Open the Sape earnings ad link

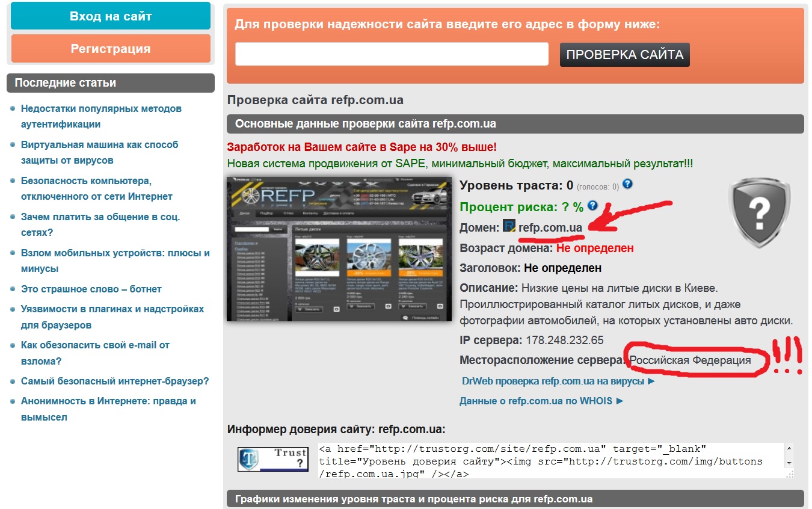(x=361, y=147)
